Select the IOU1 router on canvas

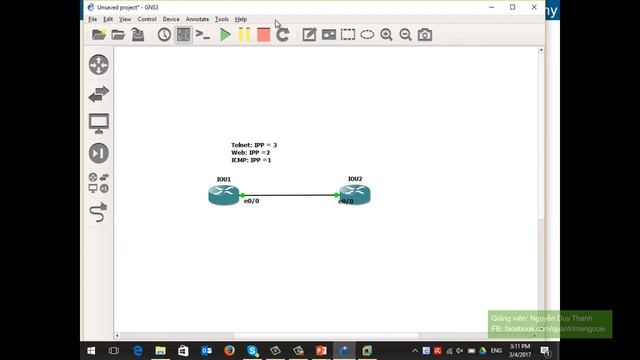224,195
